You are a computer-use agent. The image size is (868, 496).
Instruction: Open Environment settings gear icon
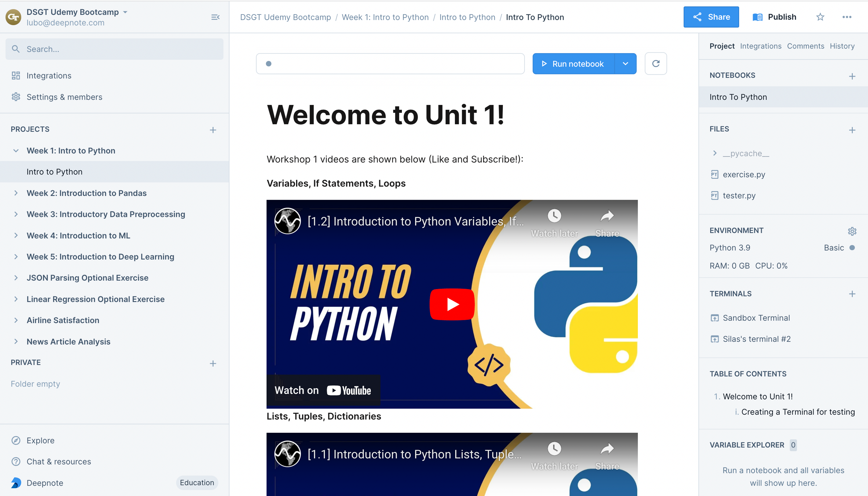pyautogui.click(x=852, y=231)
